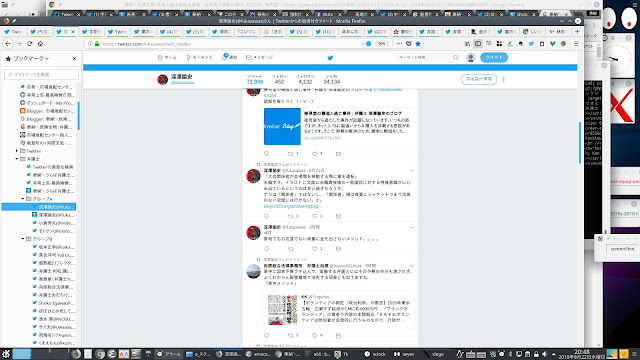
Task: Open the tokyo2020.org link in tweet
Action: (x=293, y=207)
